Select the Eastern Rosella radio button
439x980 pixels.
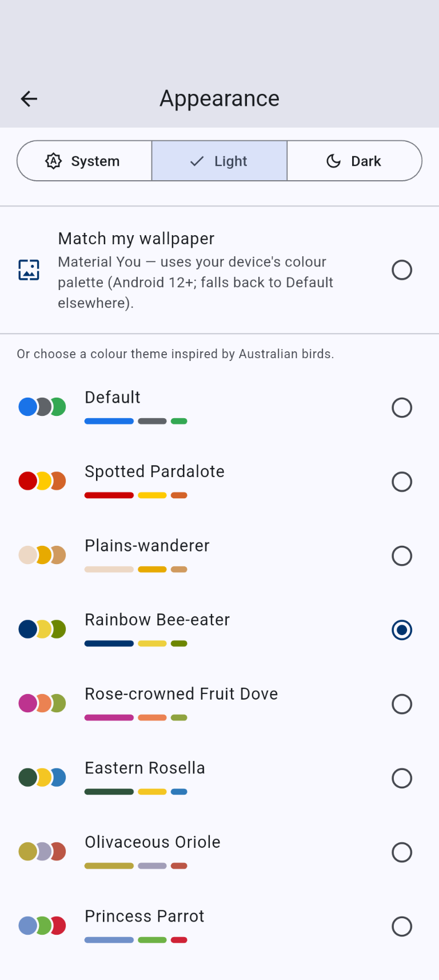(x=402, y=778)
